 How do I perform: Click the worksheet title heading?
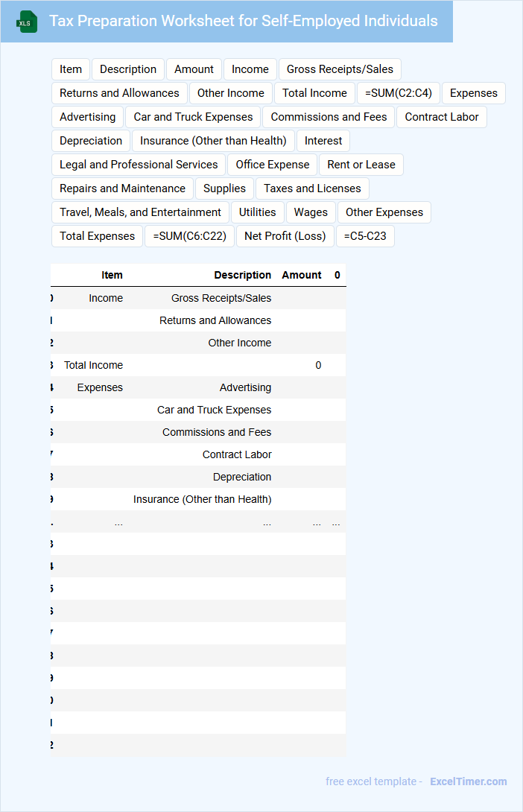[244, 21]
